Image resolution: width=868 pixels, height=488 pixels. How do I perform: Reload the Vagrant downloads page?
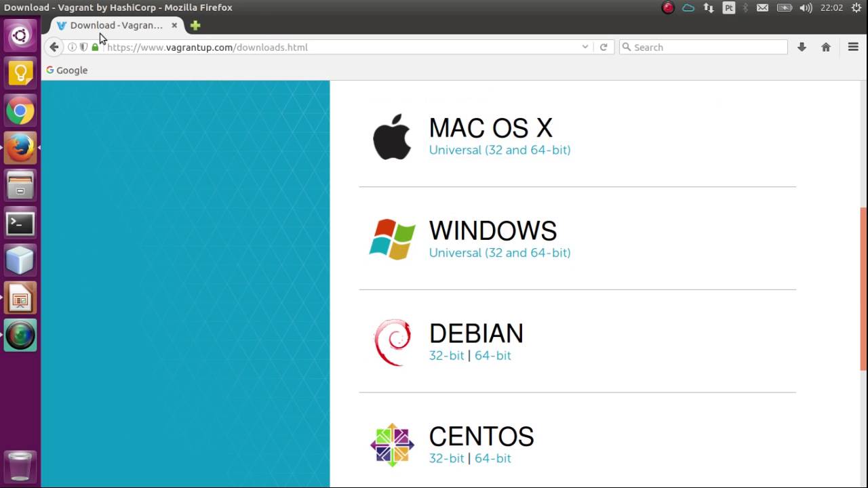604,47
